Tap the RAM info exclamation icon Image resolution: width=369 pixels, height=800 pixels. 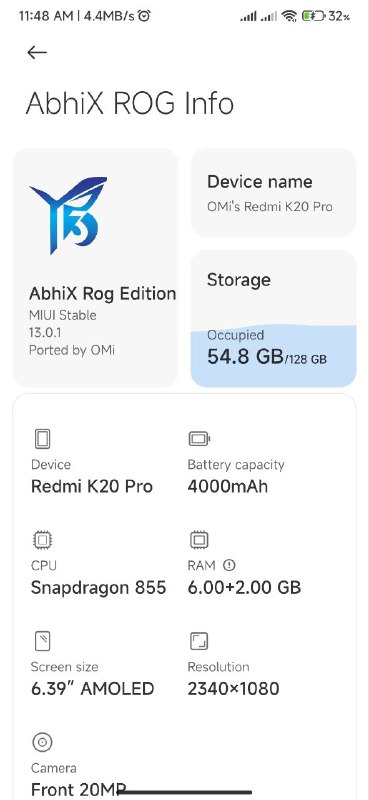[230, 565]
